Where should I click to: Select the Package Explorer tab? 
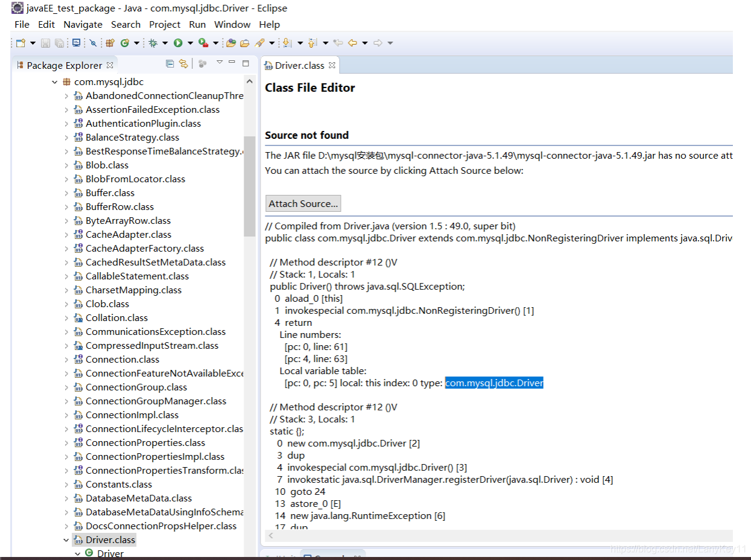click(65, 65)
